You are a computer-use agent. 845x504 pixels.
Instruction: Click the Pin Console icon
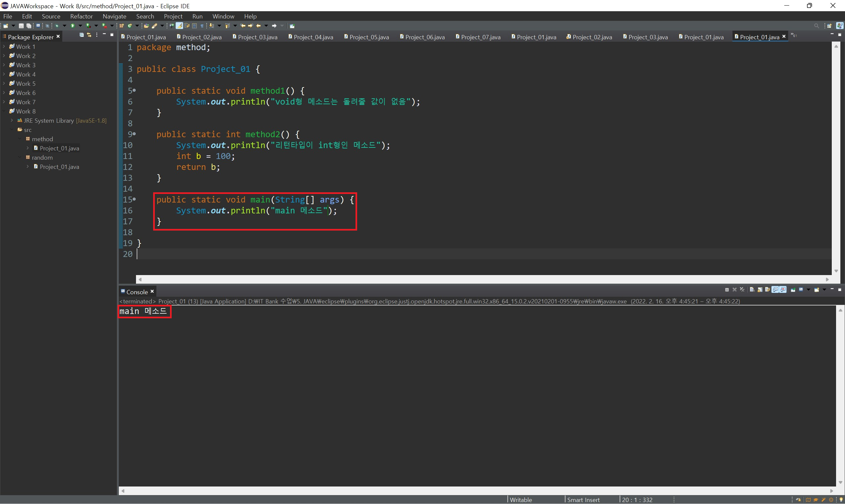(x=793, y=290)
